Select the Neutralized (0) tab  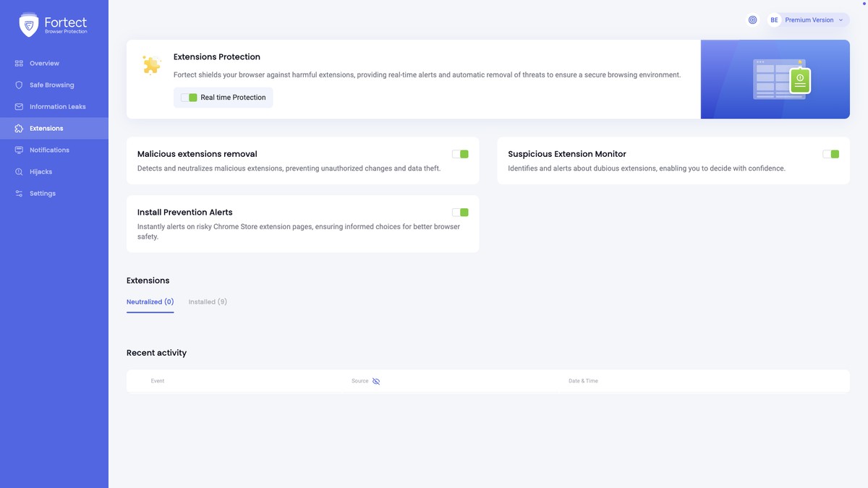[150, 301]
